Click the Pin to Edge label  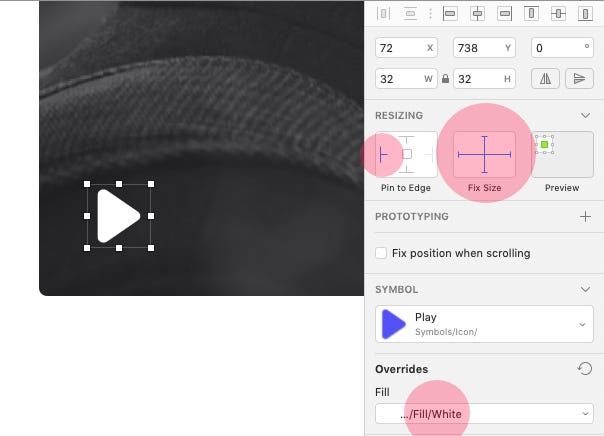point(406,188)
